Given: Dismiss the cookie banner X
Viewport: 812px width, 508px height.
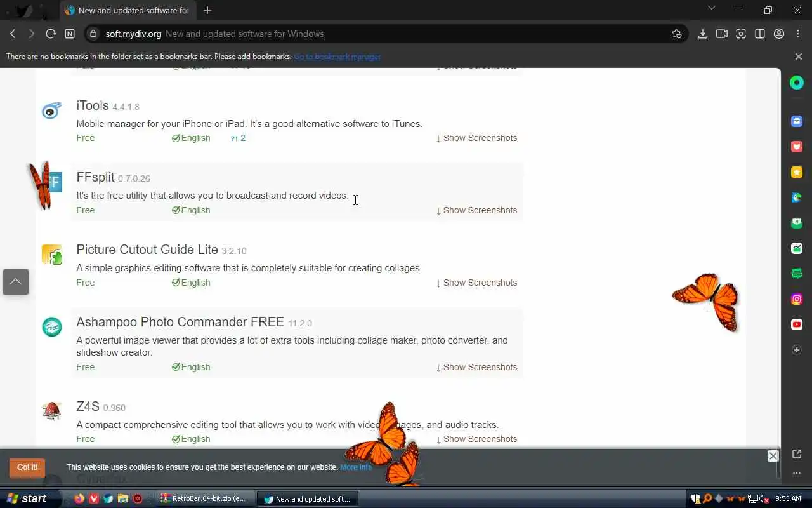Looking at the screenshot, I should click(773, 456).
